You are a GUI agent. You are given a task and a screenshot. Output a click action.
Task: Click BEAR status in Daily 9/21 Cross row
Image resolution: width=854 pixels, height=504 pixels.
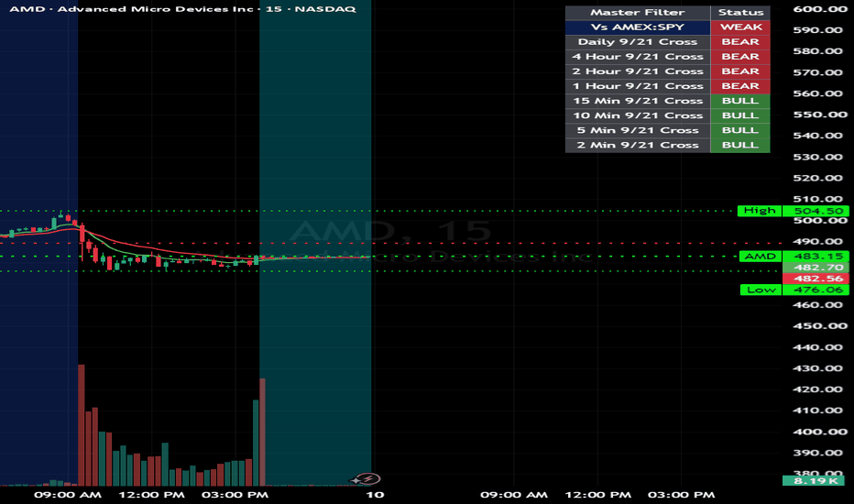point(740,42)
